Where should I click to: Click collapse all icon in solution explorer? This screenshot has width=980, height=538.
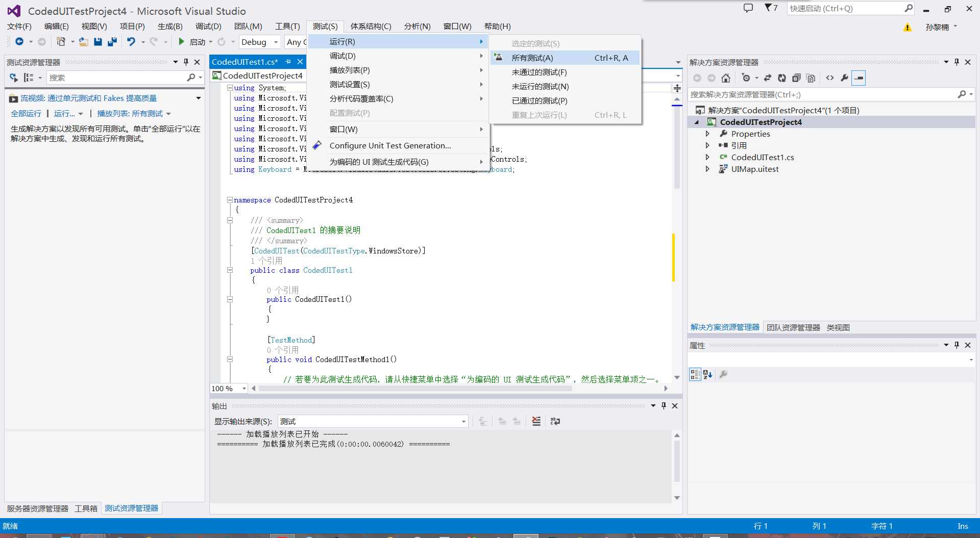pyautogui.click(x=796, y=78)
